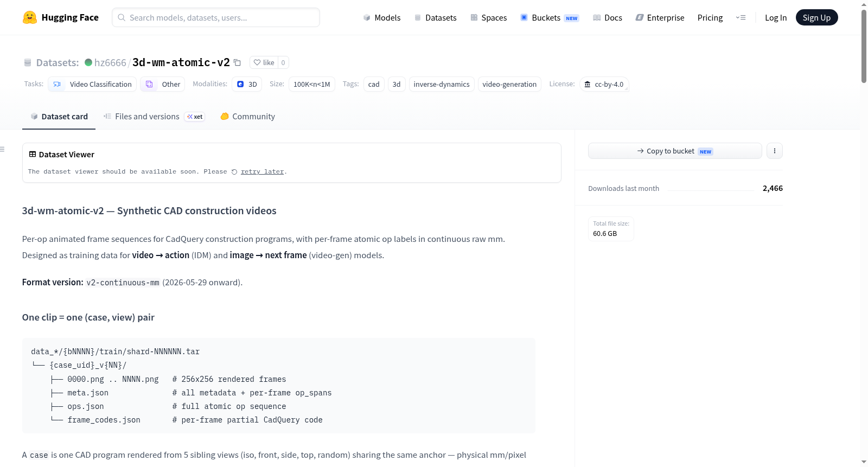The height and width of the screenshot is (467, 868).
Task: Open the Models page
Action: coord(382,17)
